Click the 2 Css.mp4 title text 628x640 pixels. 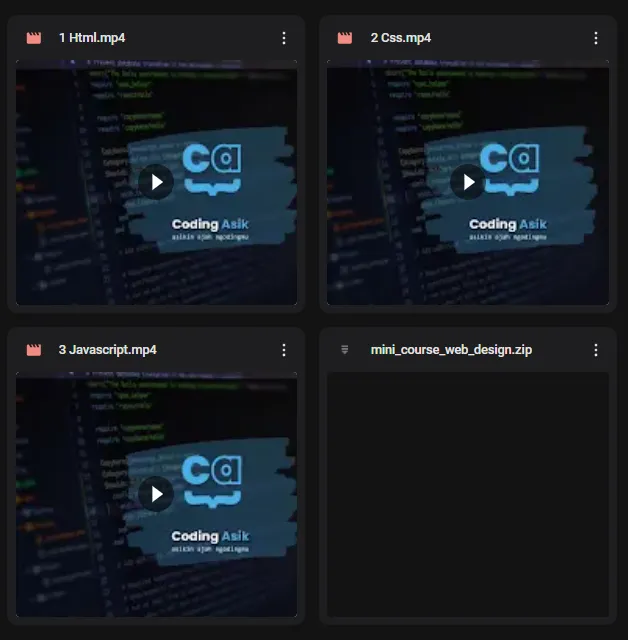(x=401, y=38)
